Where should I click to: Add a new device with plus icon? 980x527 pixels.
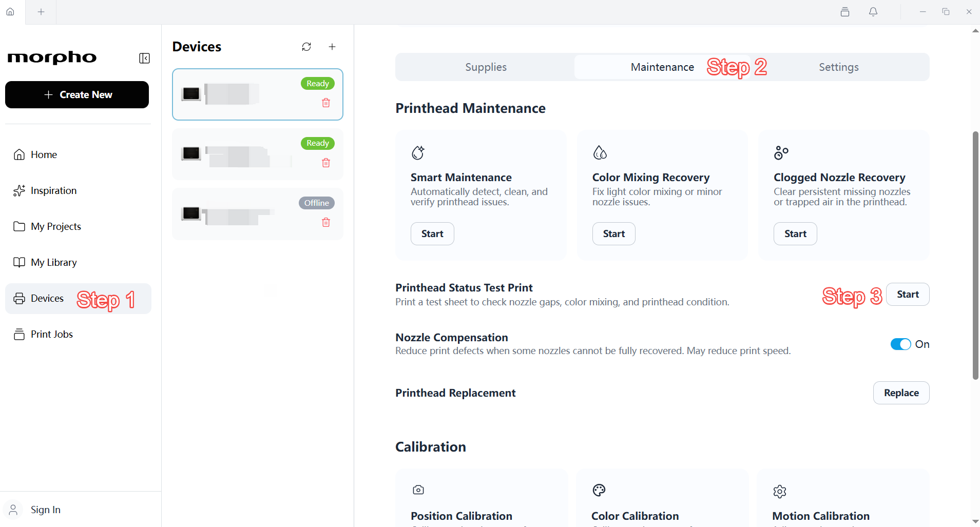[332, 47]
